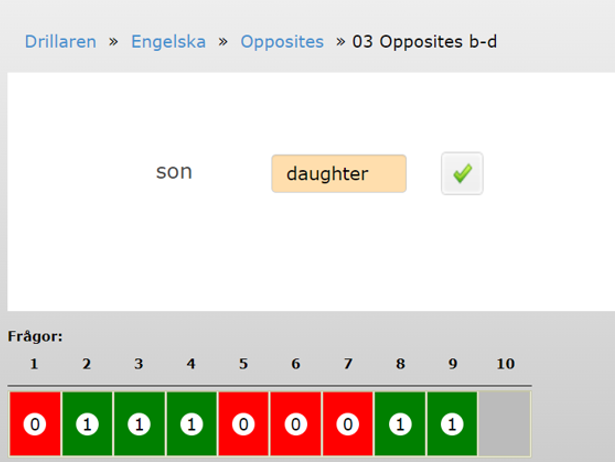
Task: Click the question number 10 header
Action: [x=506, y=364]
